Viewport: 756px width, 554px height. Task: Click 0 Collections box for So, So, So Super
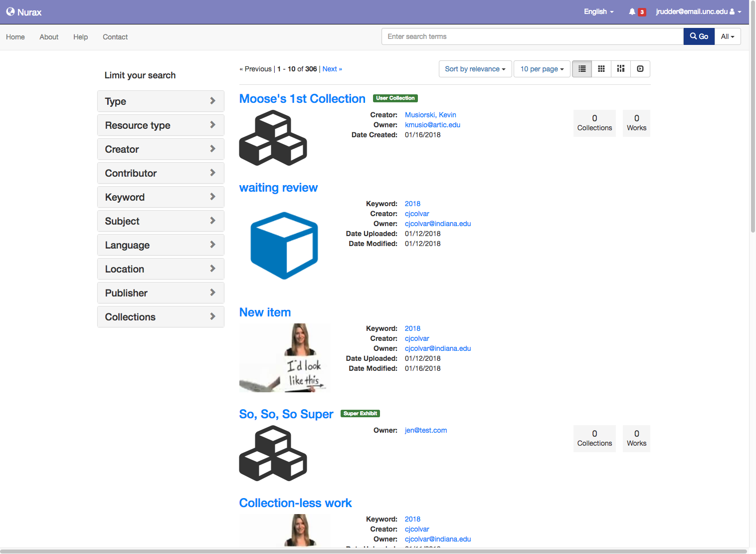point(594,438)
